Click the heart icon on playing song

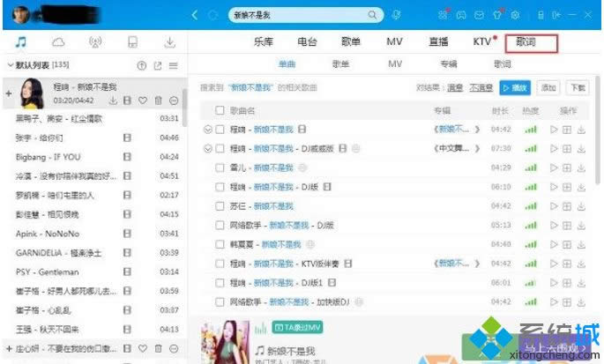tap(143, 100)
